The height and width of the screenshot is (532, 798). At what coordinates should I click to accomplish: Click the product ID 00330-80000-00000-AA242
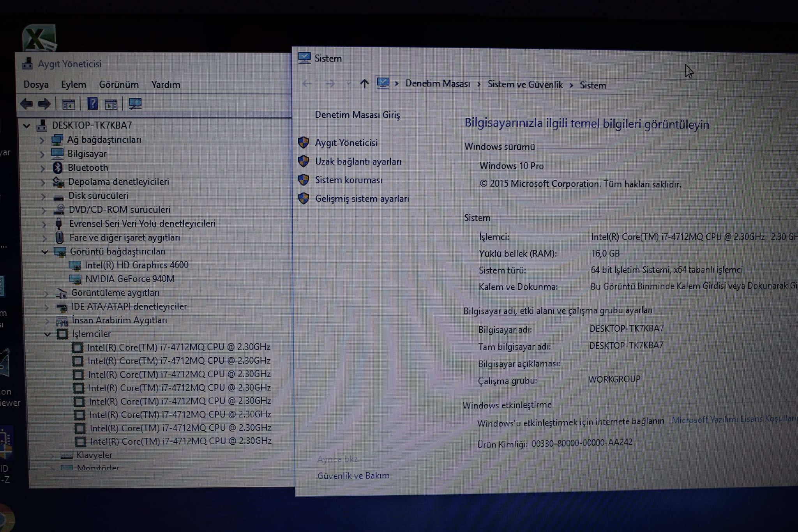click(582, 443)
